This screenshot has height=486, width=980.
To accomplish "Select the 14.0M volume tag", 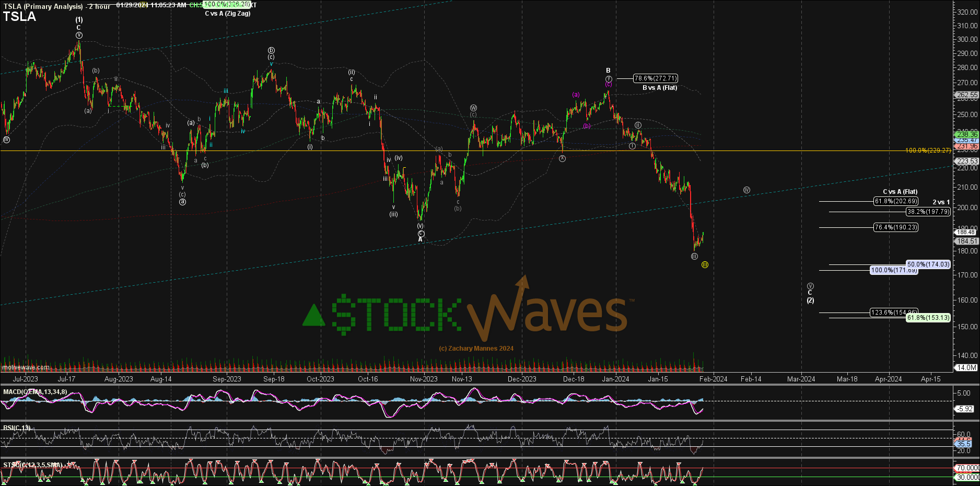I will coord(966,367).
